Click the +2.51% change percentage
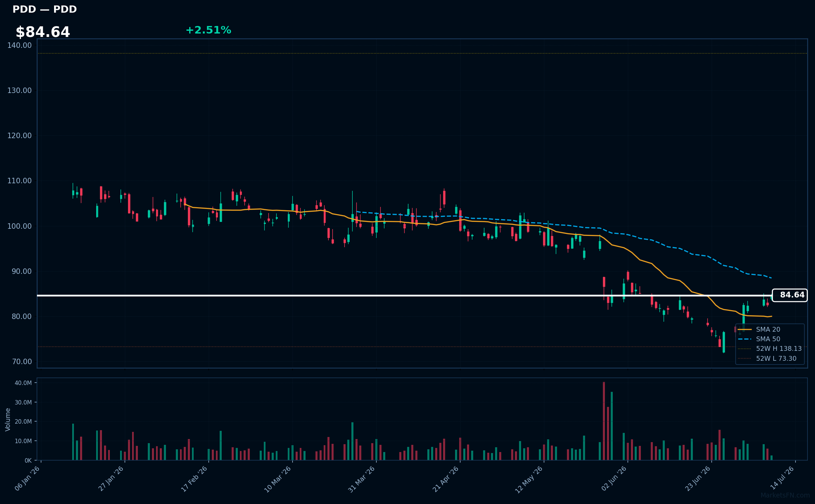 208,30
